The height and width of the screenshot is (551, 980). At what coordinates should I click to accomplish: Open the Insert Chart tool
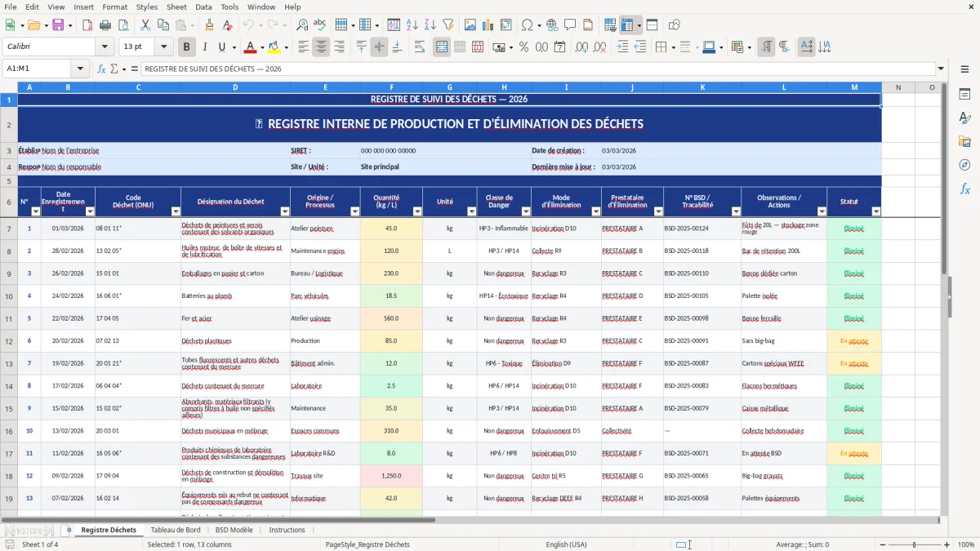pos(488,24)
